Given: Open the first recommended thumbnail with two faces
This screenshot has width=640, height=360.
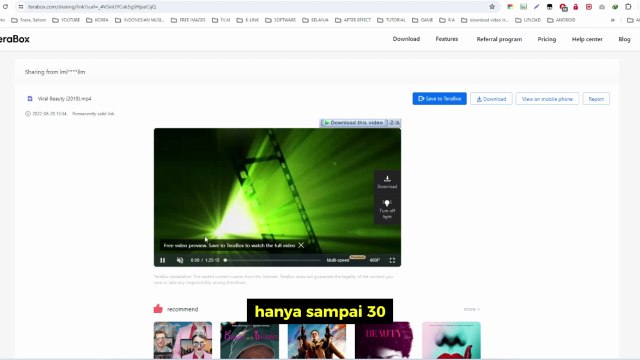Looking at the screenshot, I should point(182,340).
